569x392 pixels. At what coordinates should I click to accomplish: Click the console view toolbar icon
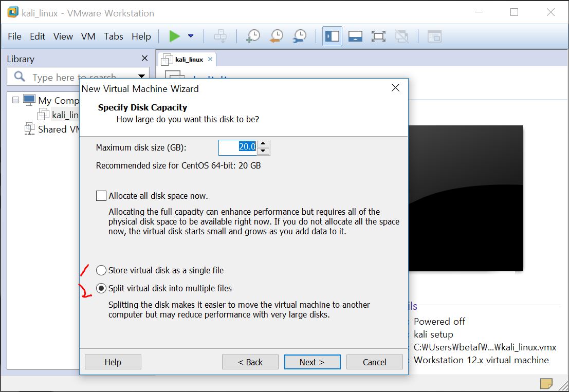434,36
